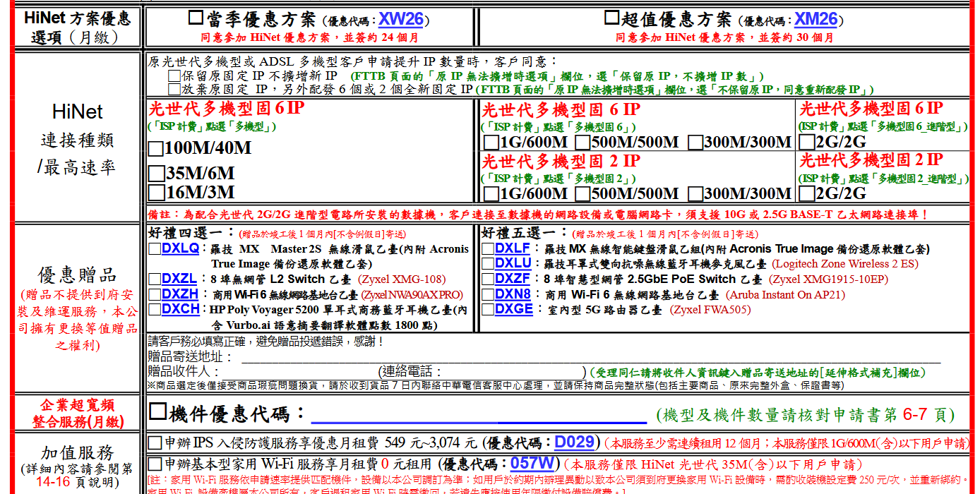This screenshot has width=980, height=494.
Task: Check 2G/2G under 多機型固 2 IP
Action: [806, 194]
